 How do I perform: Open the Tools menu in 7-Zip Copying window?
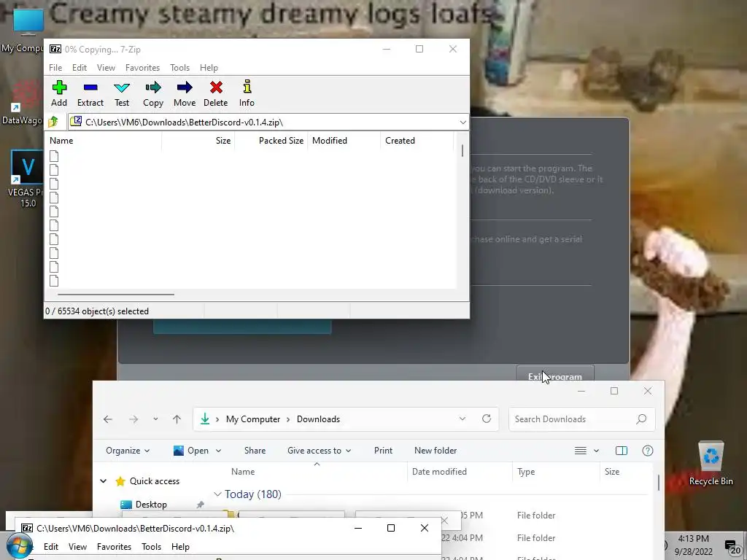[179, 68]
